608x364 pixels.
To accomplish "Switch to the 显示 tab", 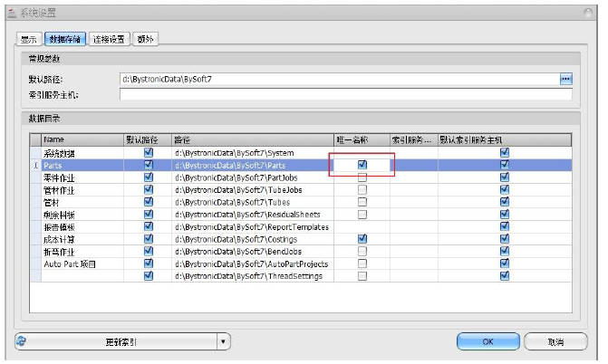I will [x=29, y=39].
